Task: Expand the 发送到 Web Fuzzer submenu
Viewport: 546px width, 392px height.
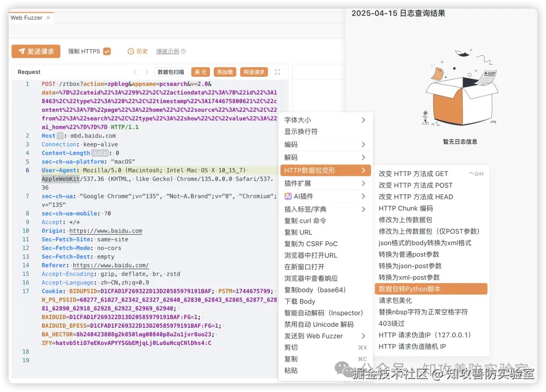Action: (x=326, y=335)
